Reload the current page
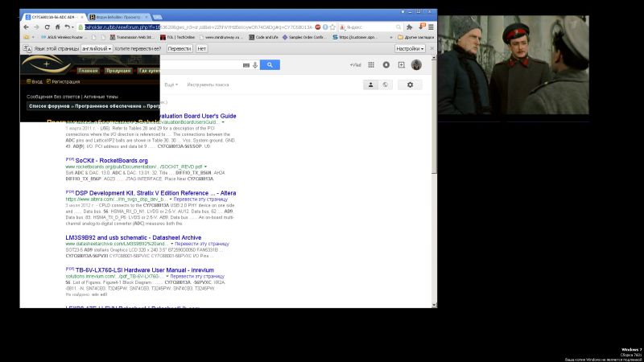 pyautogui.click(x=47, y=27)
